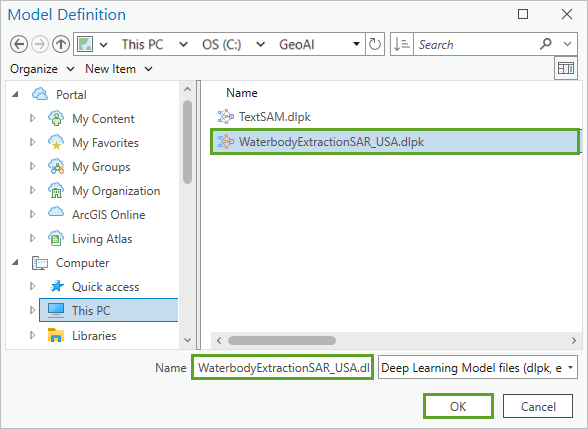Image resolution: width=588 pixels, height=429 pixels.
Task: Refresh the folder contents
Action: pyautogui.click(x=375, y=44)
